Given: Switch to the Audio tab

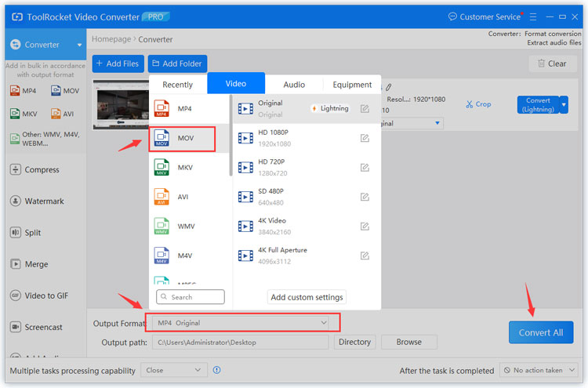Looking at the screenshot, I should click(x=294, y=85).
